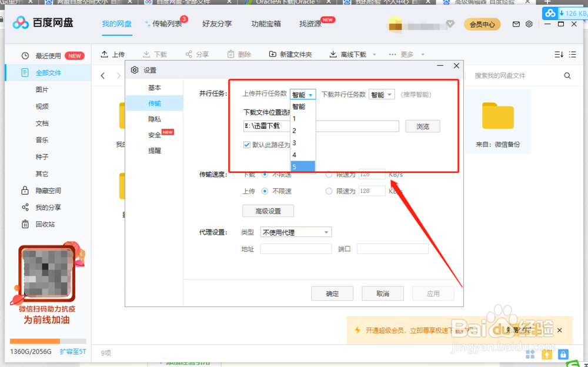Select 基本 settings category
The image size is (588, 367).
(x=155, y=88)
